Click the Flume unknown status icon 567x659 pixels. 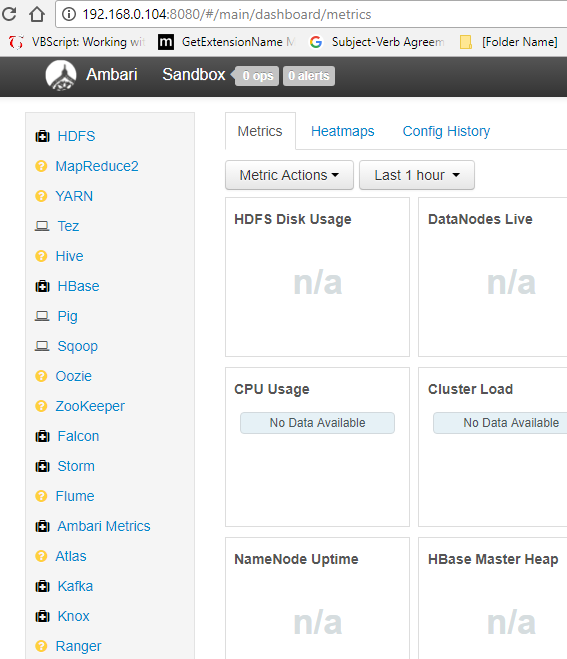tap(41, 496)
